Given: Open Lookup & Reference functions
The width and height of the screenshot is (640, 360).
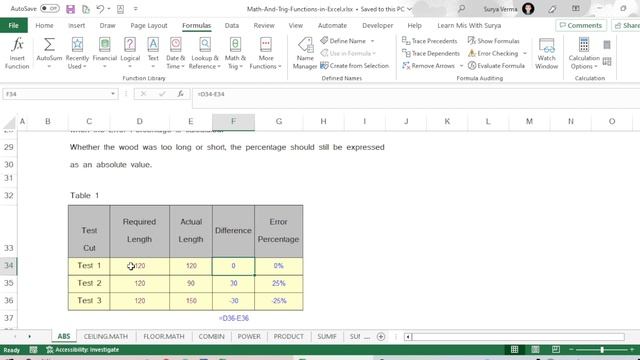Looking at the screenshot, I should [204, 54].
